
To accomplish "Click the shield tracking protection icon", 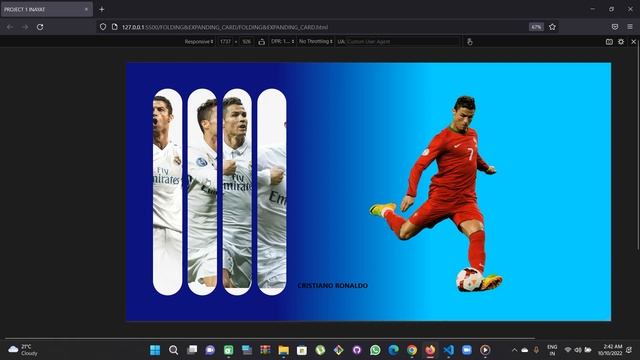I will pos(103,27).
